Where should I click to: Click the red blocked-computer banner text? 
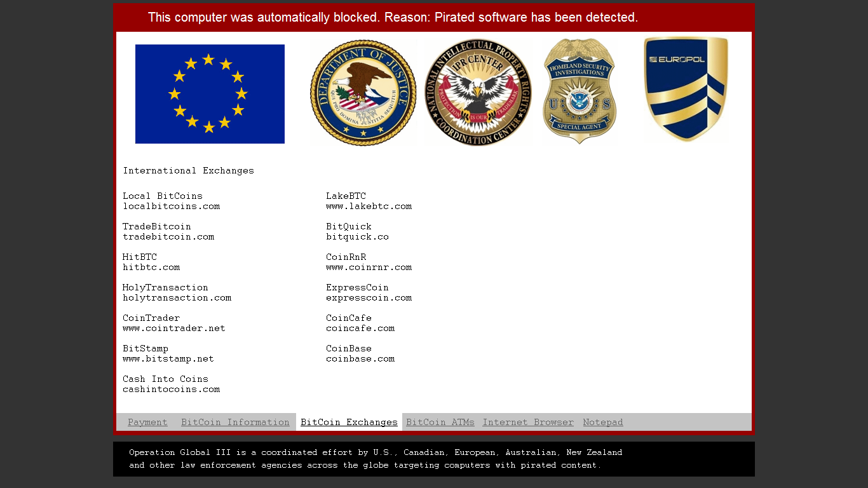click(393, 18)
